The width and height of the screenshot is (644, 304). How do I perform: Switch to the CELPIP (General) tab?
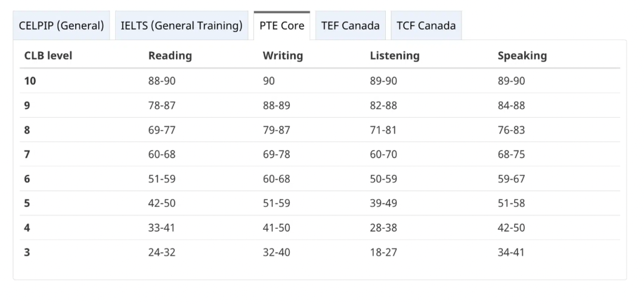pyautogui.click(x=61, y=26)
